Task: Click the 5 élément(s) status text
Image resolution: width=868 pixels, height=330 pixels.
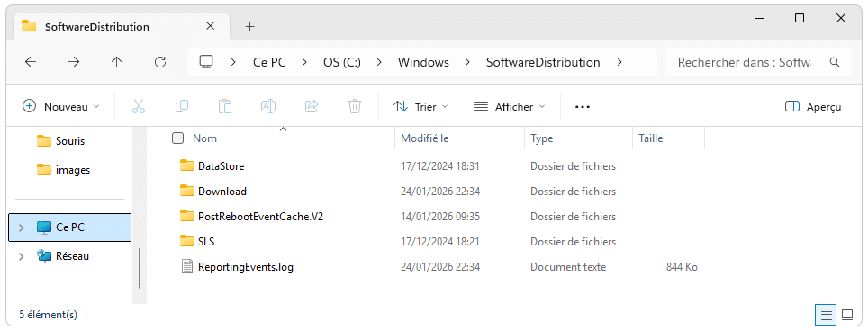Action: coord(48,315)
